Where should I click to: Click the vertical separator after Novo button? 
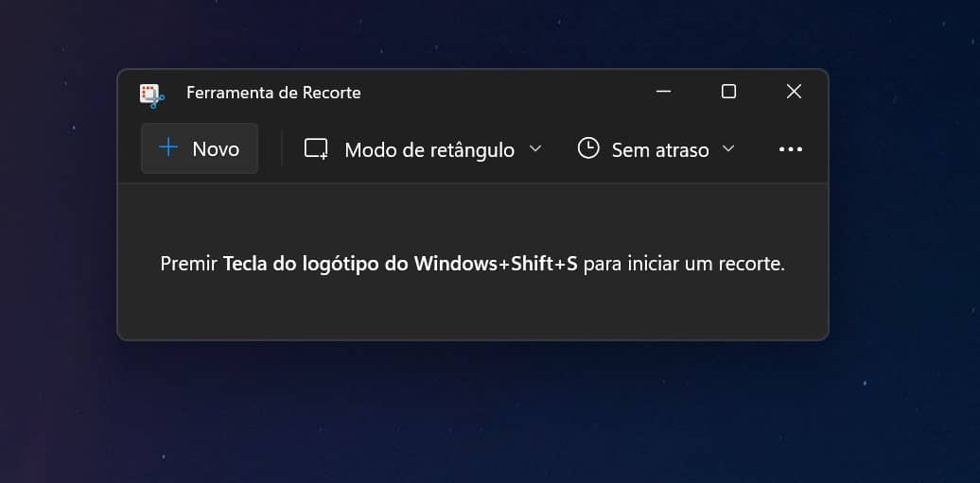coord(282,148)
